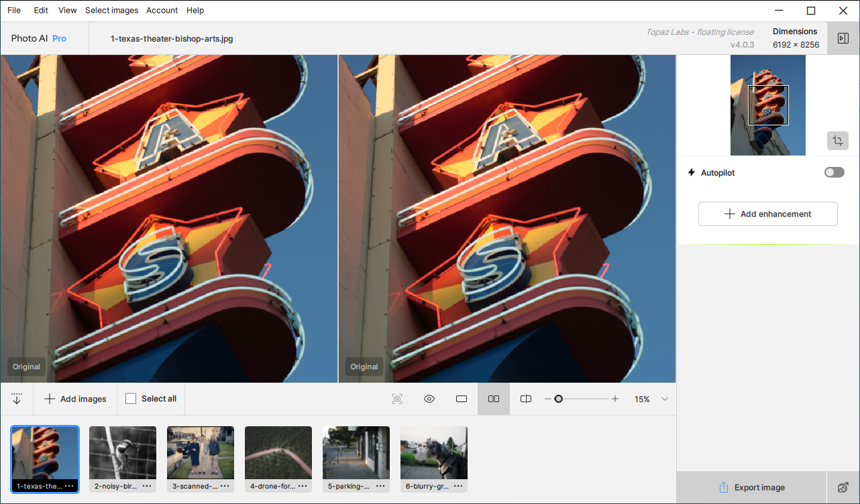The height and width of the screenshot is (504, 860).
Task: Click the zoom-in plus icon
Action: click(x=615, y=399)
